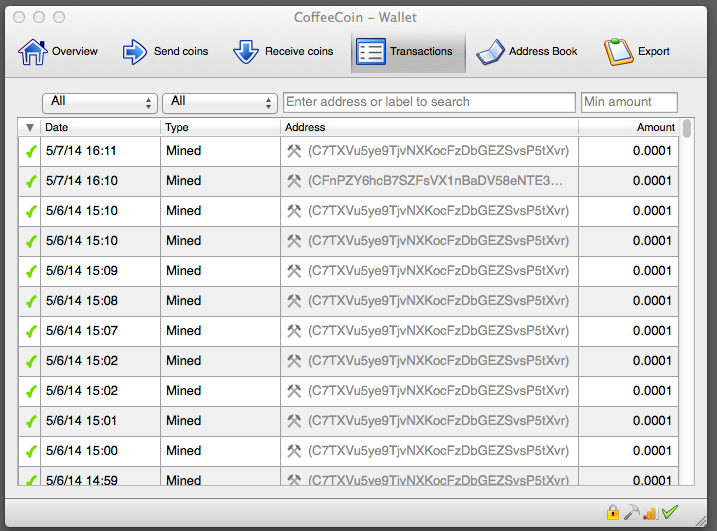Open the Address Book icon

490,52
